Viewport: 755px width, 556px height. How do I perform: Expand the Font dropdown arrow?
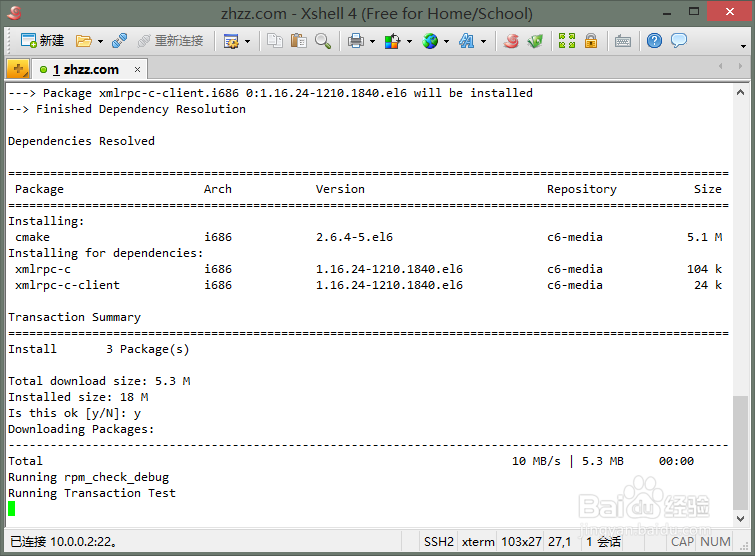[x=483, y=41]
